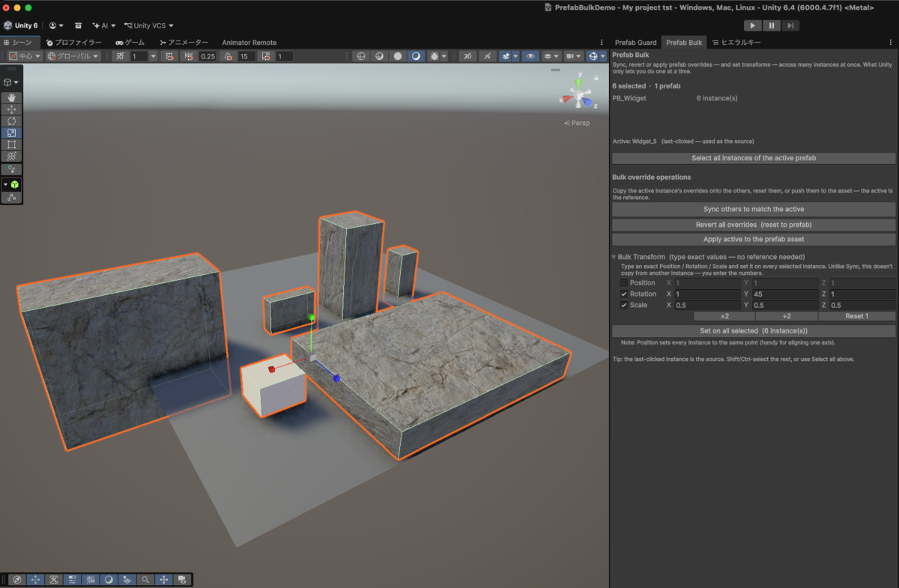
Task: Switch to the ヒエラルキー tab
Action: click(736, 43)
